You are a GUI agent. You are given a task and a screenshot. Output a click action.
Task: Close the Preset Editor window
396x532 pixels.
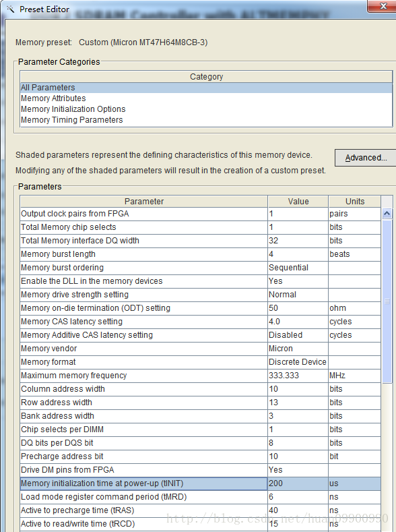(x=383, y=6)
